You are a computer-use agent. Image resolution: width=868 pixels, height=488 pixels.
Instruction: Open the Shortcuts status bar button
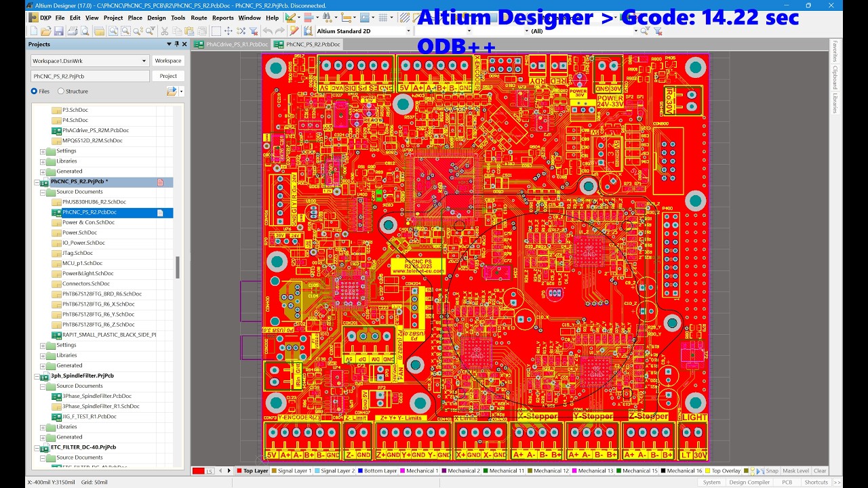[816, 483]
